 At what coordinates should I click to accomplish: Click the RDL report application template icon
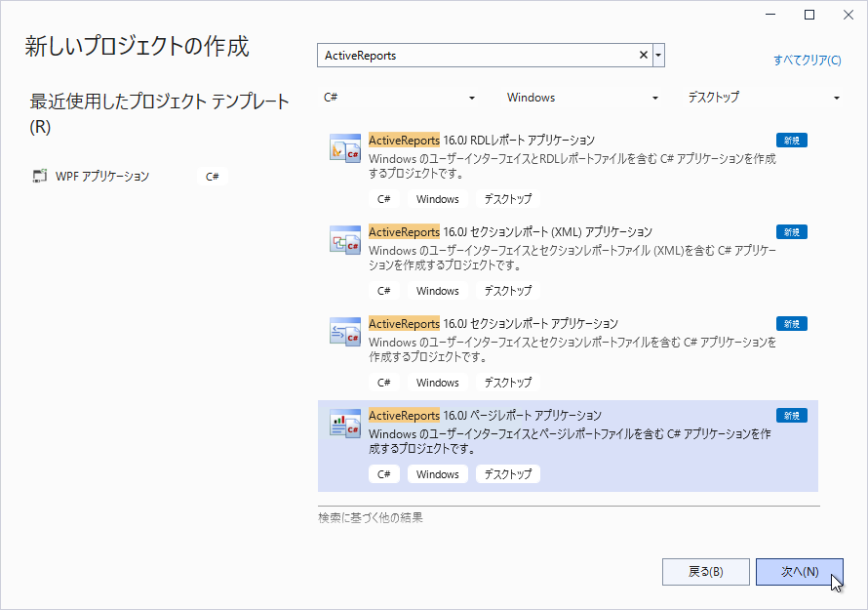tap(345, 147)
